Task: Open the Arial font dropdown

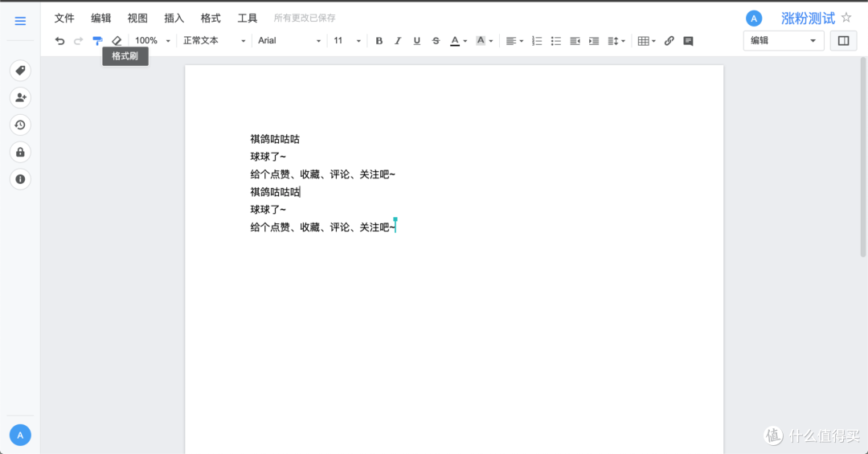Action: pos(289,41)
